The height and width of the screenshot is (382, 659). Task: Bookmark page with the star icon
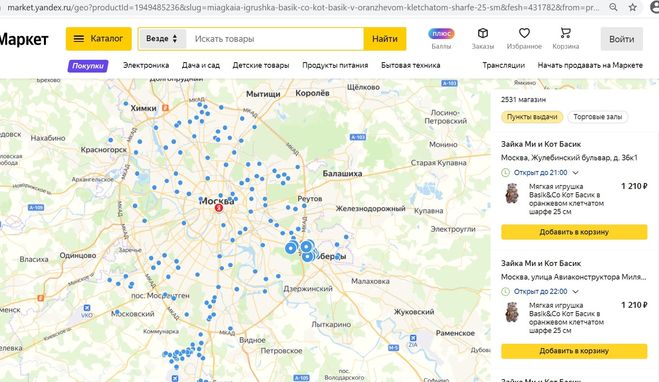[633, 7]
